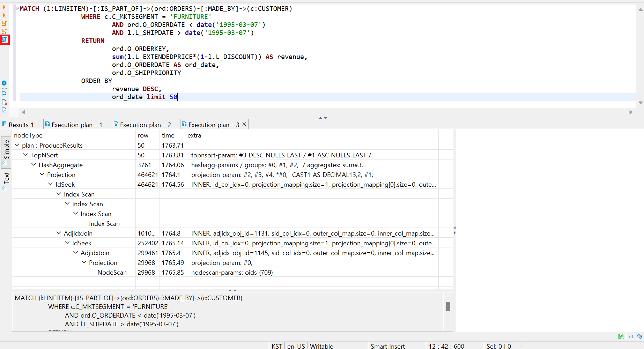Image resolution: width=644 pixels, height=349 pixels.
Task: Collapse the AdjIdxJoin node with adjidx_obj_id=1131
Action: click(59, 233)
